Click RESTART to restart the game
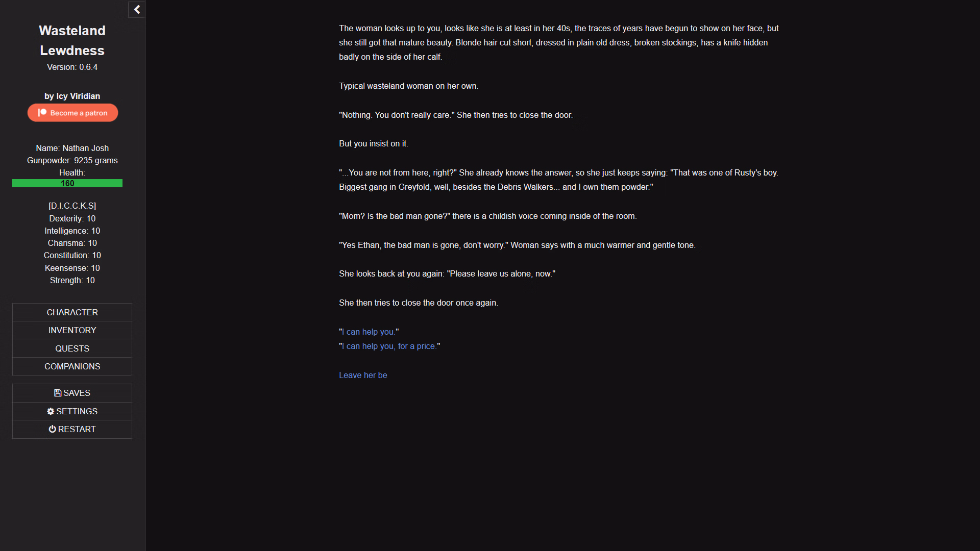Screen dimensions: 980x551 pos(72,429)
